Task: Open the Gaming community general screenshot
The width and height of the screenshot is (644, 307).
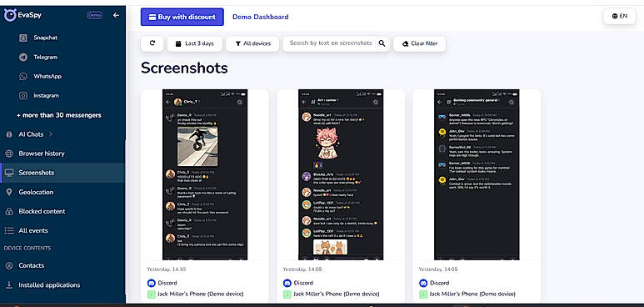Action: 477,174
